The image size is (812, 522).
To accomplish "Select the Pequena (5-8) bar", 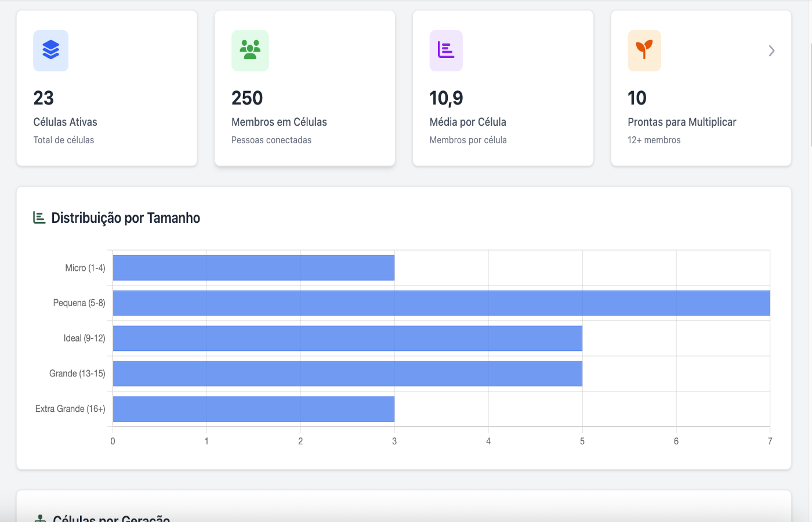I will point(441,303).
